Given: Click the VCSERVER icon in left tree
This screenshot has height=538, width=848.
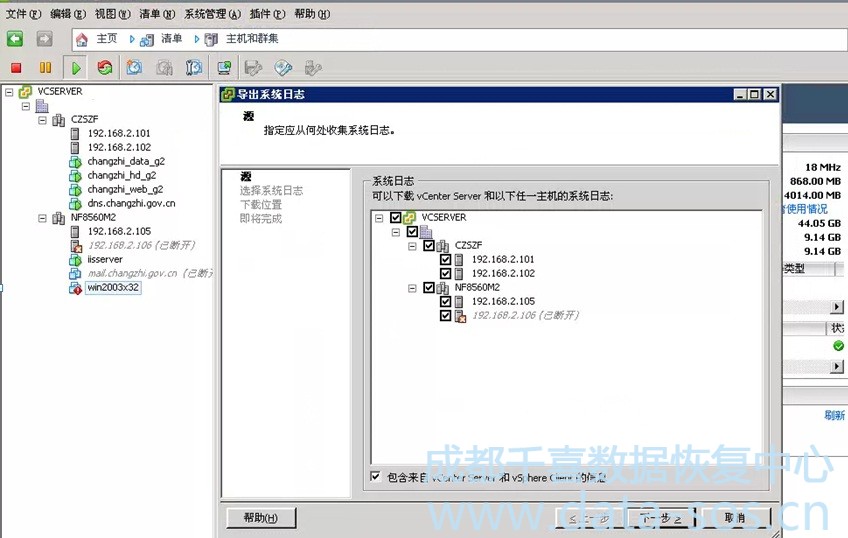Looking at the screenshot, I should [x=25, y=91].
